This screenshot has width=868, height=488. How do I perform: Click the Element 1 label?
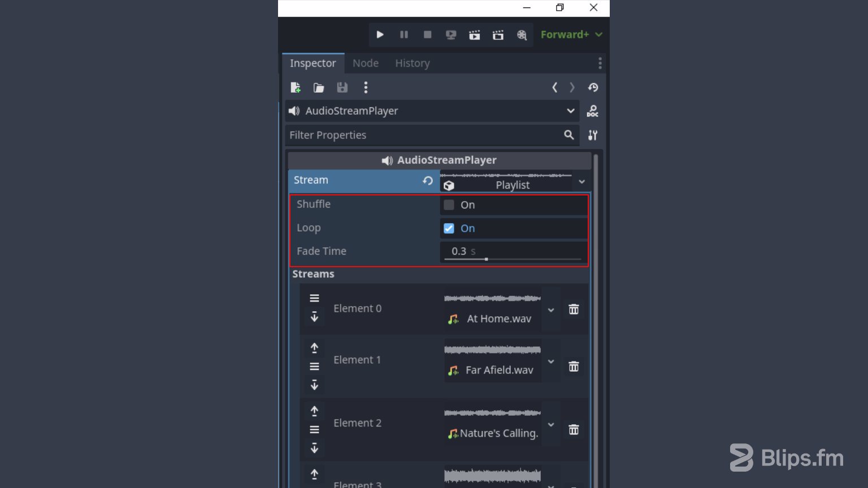point(357,360)
